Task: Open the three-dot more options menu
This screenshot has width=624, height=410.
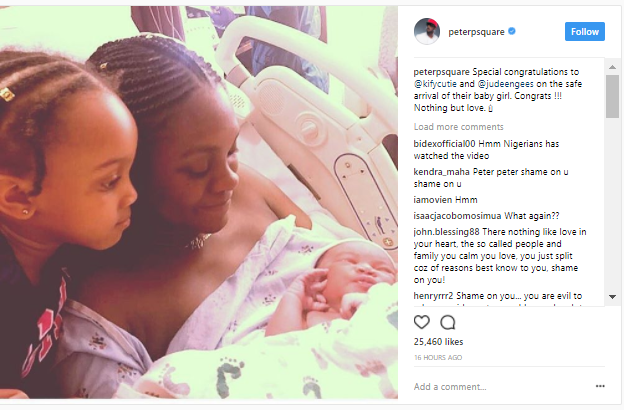Action: [x=600, y=386]
